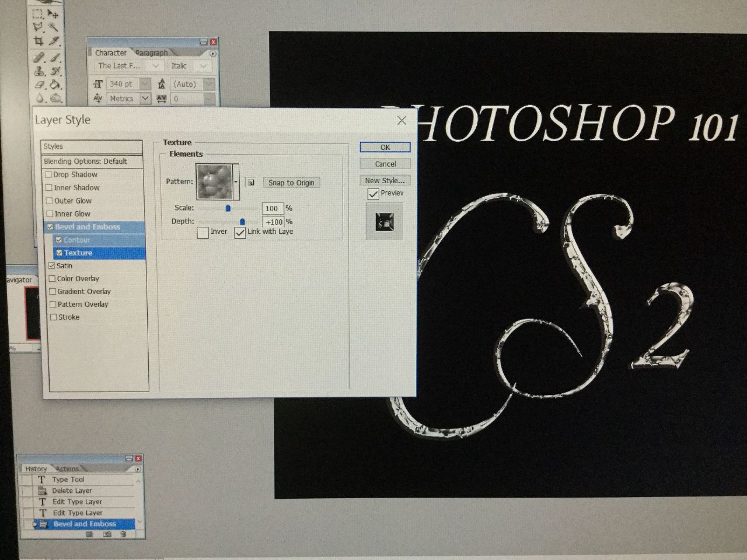Uncheck the Satin checkbox
This screenshot has width=747, height=560.
tap(51, 265)
